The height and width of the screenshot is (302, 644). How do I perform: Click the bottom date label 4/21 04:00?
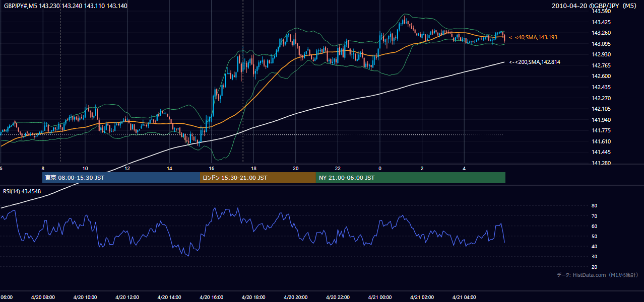tap(464, 297)
